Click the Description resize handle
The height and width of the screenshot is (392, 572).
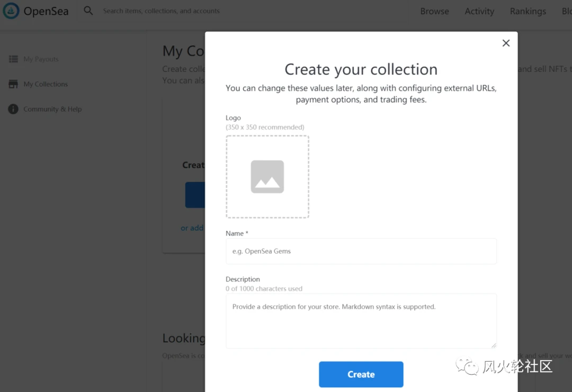click(x=494, y=345)
